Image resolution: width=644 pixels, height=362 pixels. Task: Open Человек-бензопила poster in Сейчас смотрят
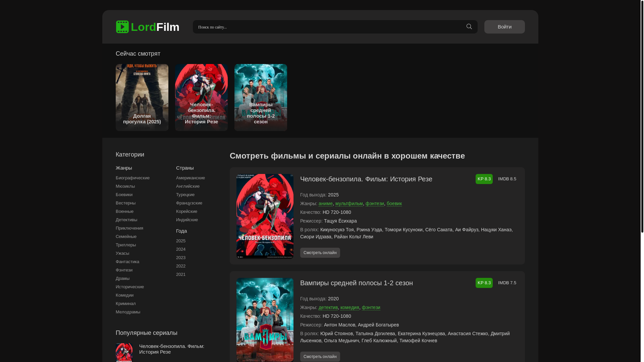click(201, 97)
